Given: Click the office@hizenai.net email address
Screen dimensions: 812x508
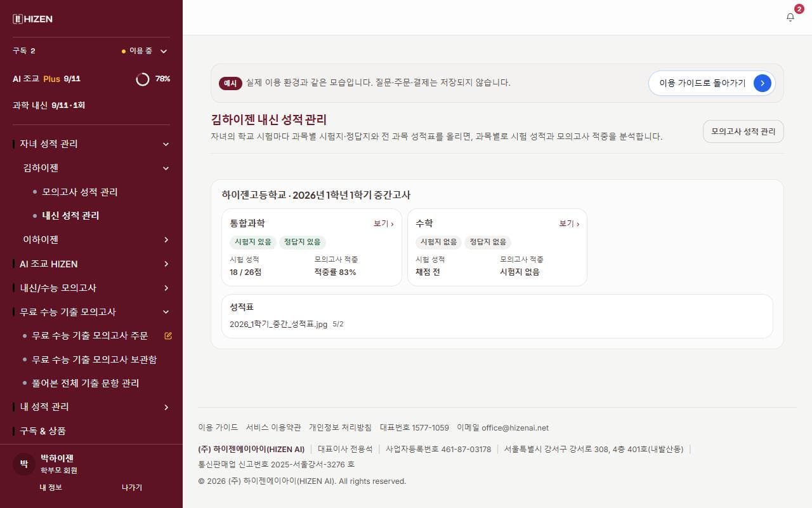Looking at the screenshot, I should click(x=515, y=427).
